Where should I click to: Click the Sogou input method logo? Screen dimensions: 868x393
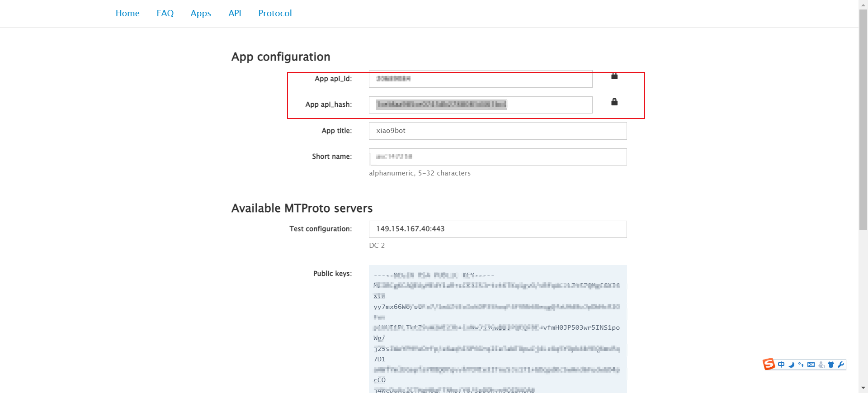click(x=769, y=364)
